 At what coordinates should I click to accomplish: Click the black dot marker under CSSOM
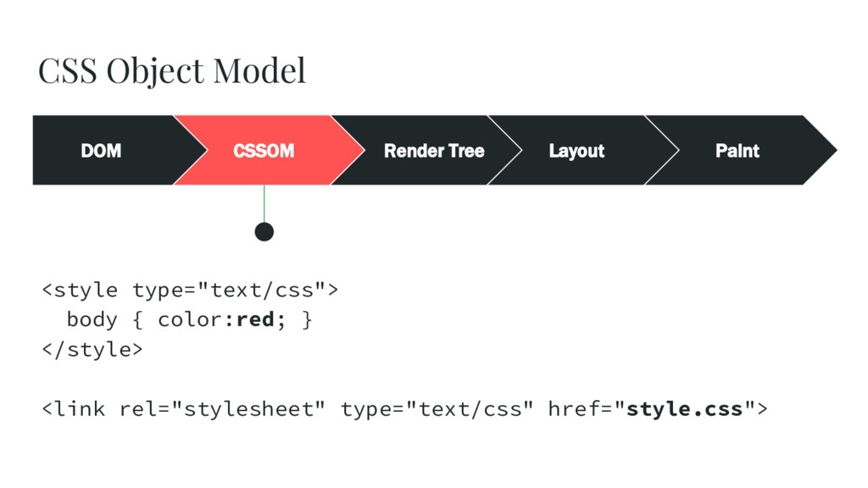pos(264,232)
